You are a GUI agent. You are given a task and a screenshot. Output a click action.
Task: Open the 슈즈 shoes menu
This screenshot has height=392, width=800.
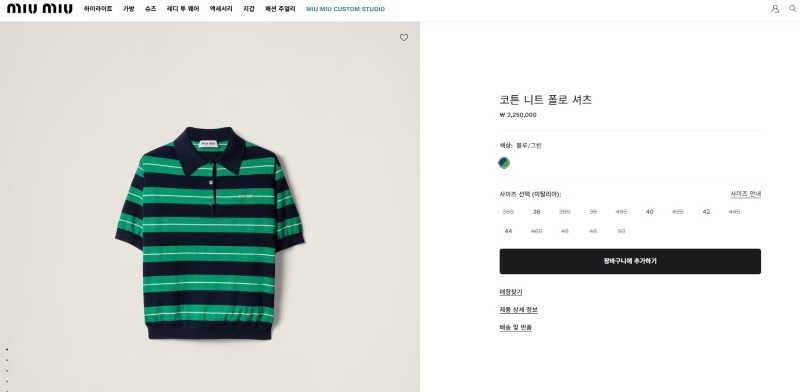click(151, 9)
